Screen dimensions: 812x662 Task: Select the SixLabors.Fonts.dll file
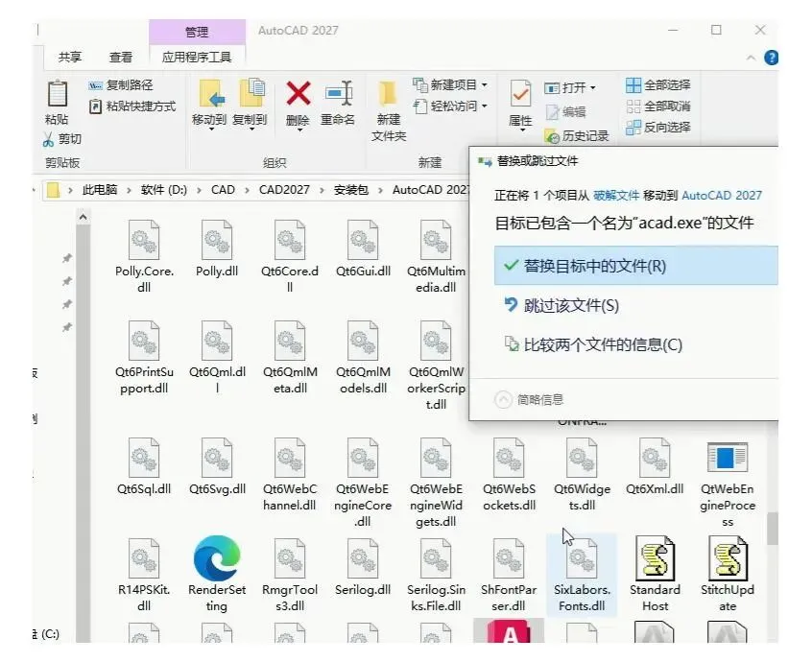pyautogui.click(x=582, y=575)
